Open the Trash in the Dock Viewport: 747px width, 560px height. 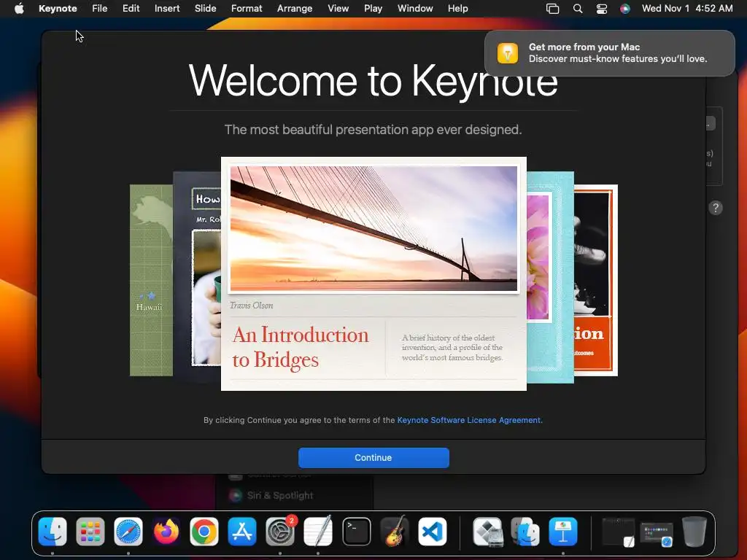694,532
